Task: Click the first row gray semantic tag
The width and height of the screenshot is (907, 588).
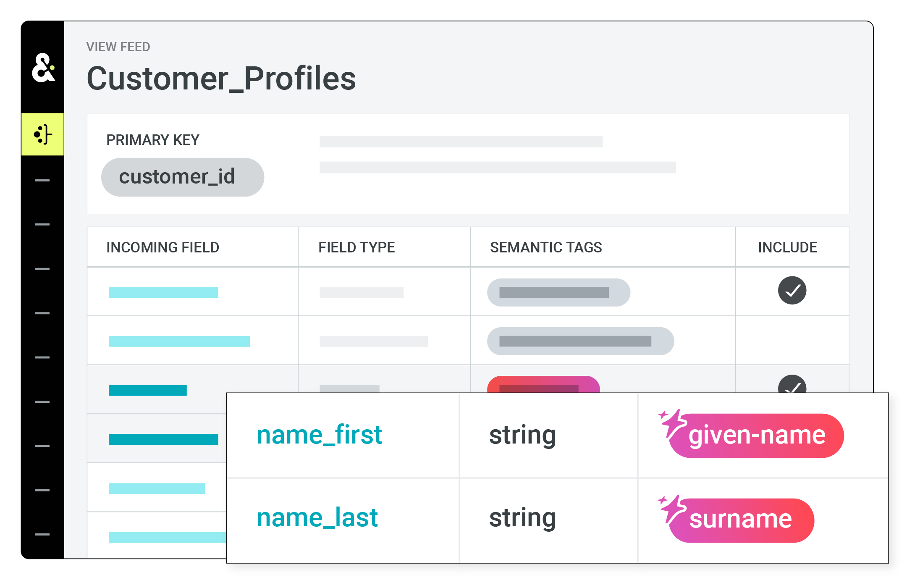Action: [x=558, y=292]
